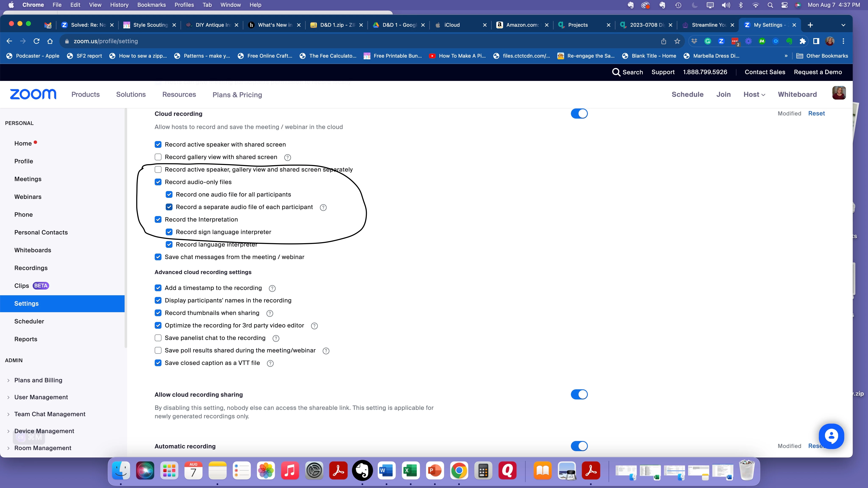Check Record gallery view with shared screen
868x488 pixels.
[158, 157]
